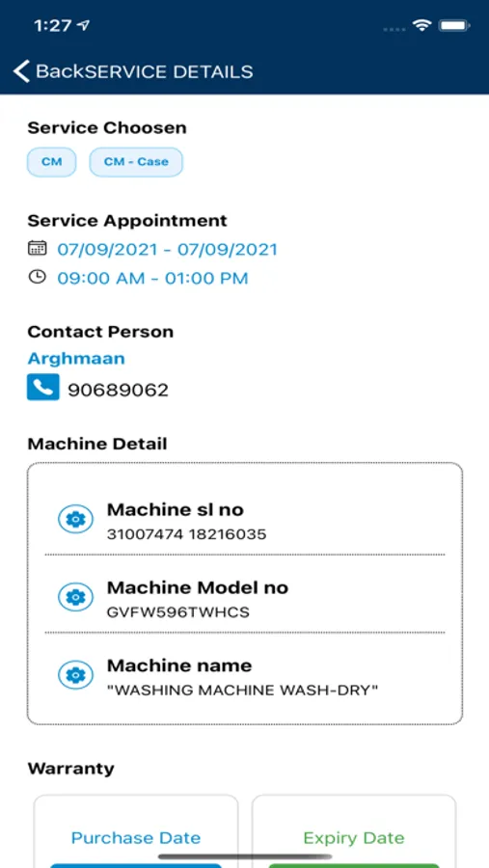Tap the calendar icon beside appointment date
Screen dimensions: 489x868
point(37,248)
